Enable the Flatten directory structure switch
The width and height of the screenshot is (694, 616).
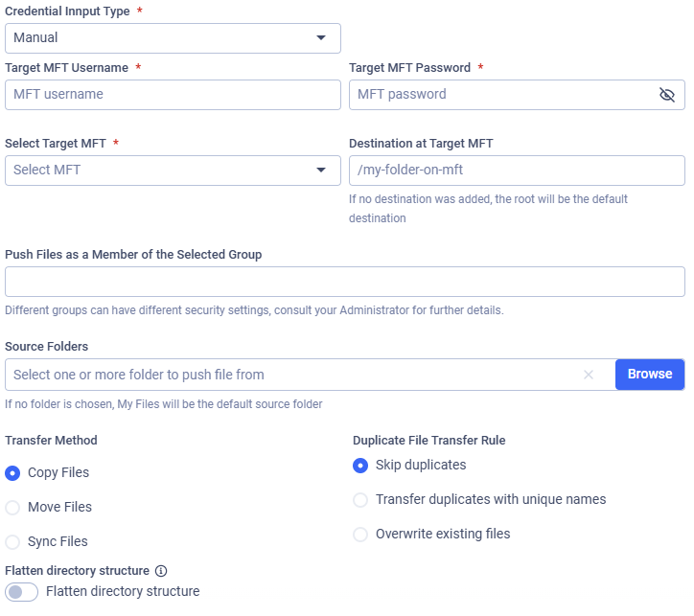[x=22, y=592]
